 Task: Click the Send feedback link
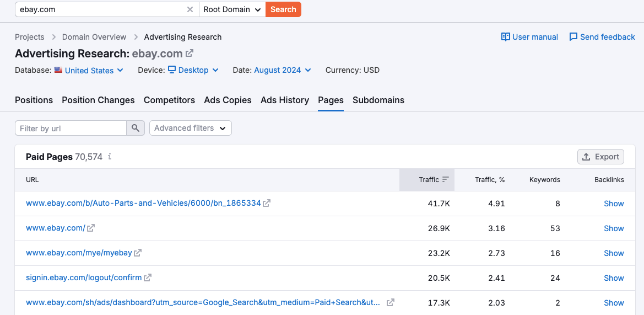(x=602, y=37)
